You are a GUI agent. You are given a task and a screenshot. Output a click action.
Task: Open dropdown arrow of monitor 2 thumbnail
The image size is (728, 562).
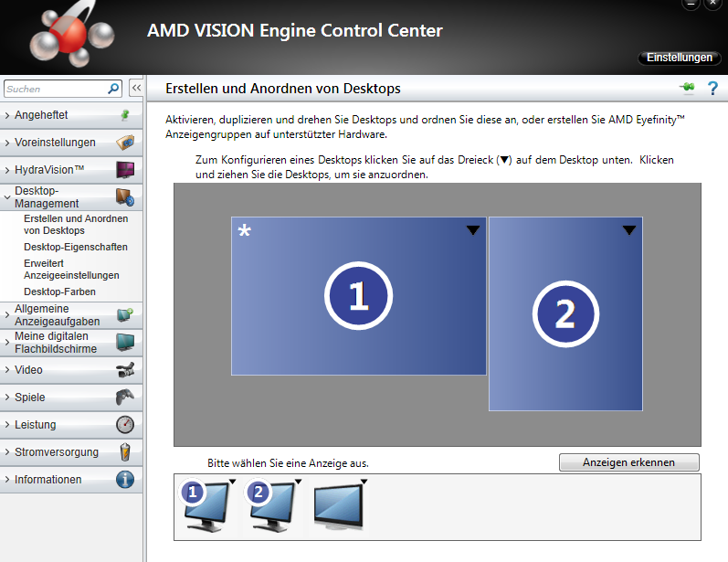[298, 482]
